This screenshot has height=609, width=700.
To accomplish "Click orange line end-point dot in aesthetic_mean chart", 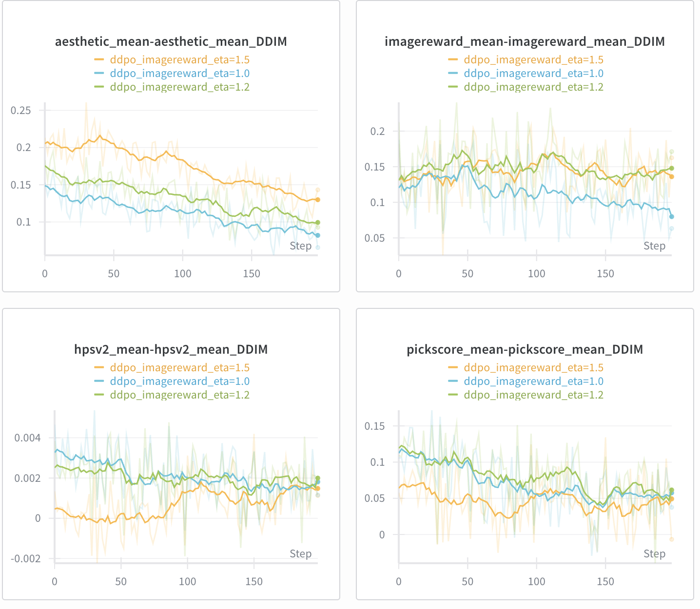I will tap(318, 200).
